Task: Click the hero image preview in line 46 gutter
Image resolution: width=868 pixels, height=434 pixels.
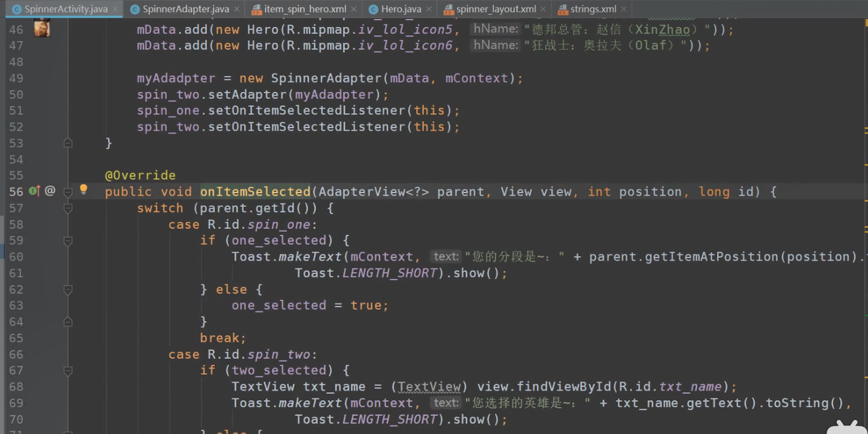Action: [42, 28]
